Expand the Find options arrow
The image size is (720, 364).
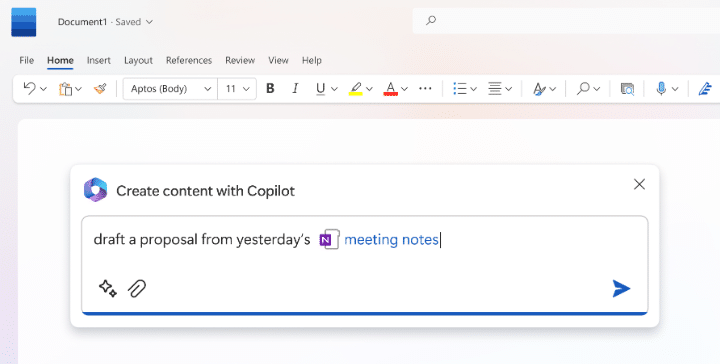pos(596,89)
